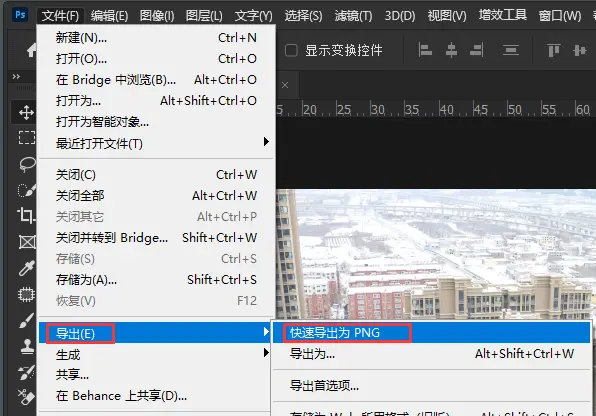This screenshot has height=416, width=596.
Task: Select the Quick Selection tool
Action: point(27,190)
